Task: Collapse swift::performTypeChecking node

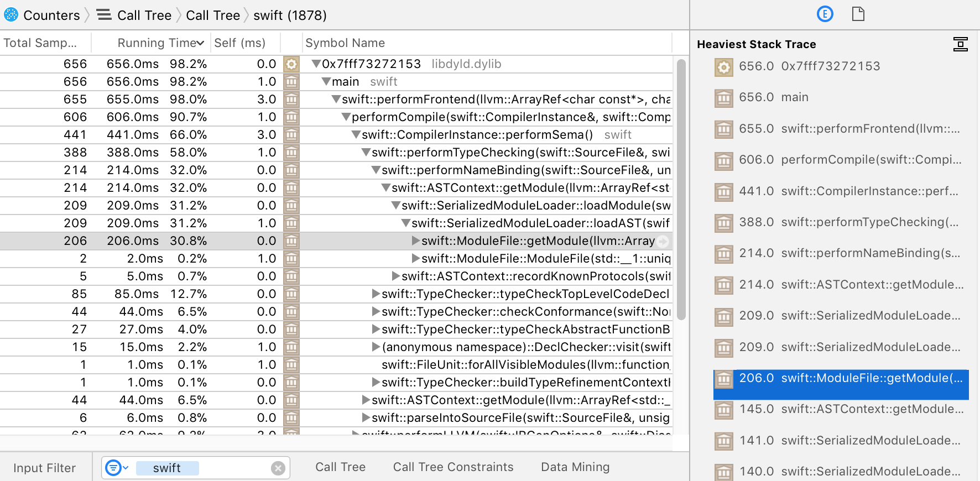Action: 366,153
